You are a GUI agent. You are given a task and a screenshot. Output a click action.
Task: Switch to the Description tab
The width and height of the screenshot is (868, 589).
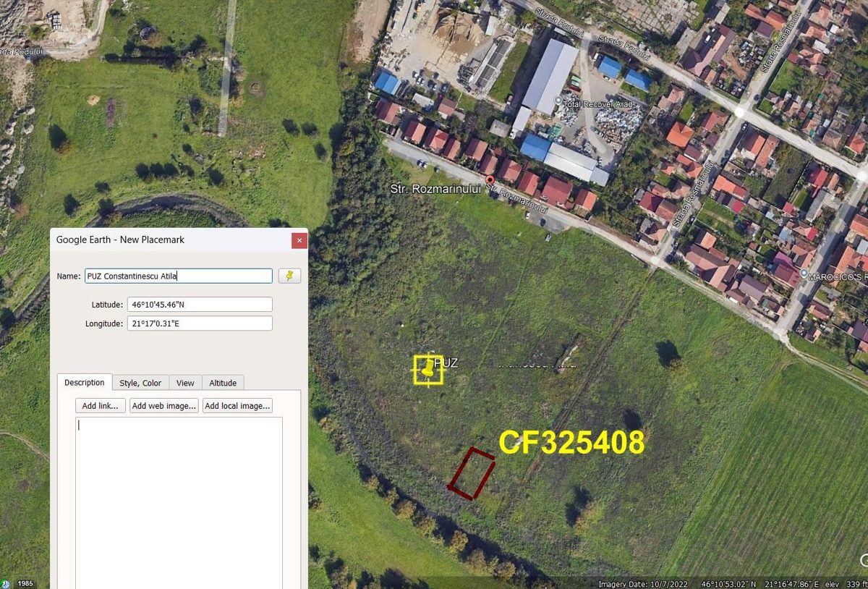pos(85,383)
